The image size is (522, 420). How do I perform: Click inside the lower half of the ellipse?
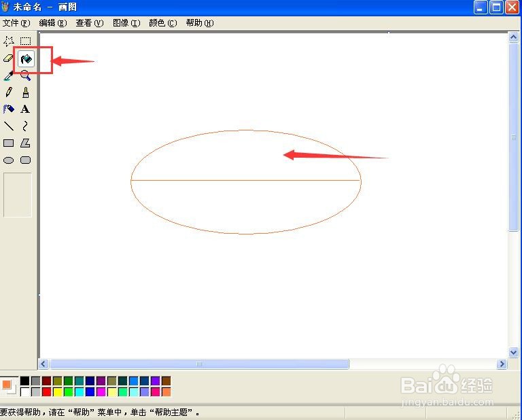[x=245, y=207]
